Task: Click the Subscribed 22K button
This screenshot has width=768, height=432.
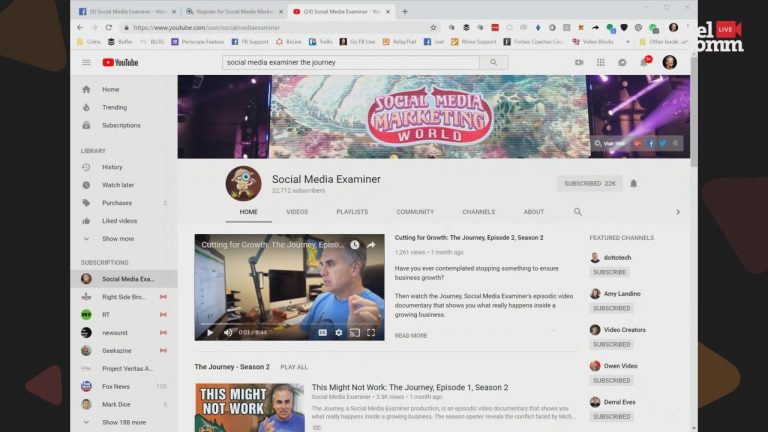Action: [590, 183]
